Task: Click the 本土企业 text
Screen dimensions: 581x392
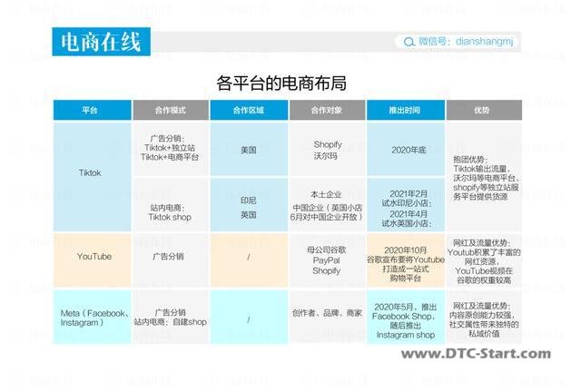Action: (x=326, y=194)
